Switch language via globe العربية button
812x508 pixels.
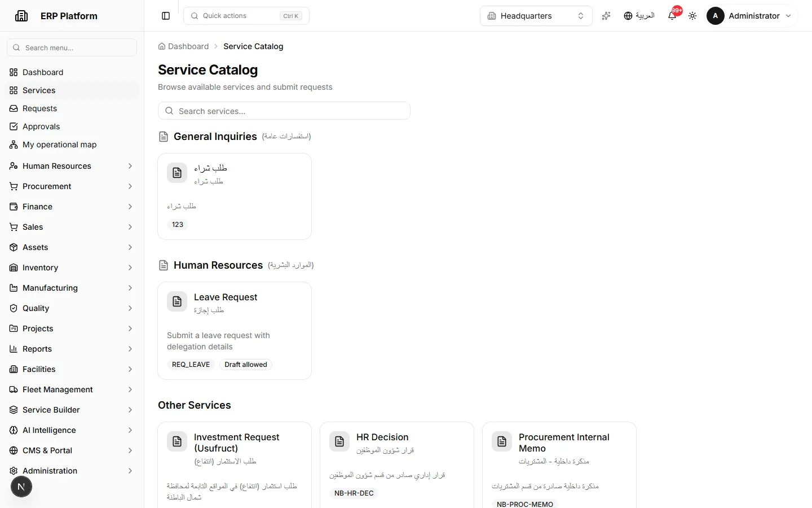[x=639, y=16]
